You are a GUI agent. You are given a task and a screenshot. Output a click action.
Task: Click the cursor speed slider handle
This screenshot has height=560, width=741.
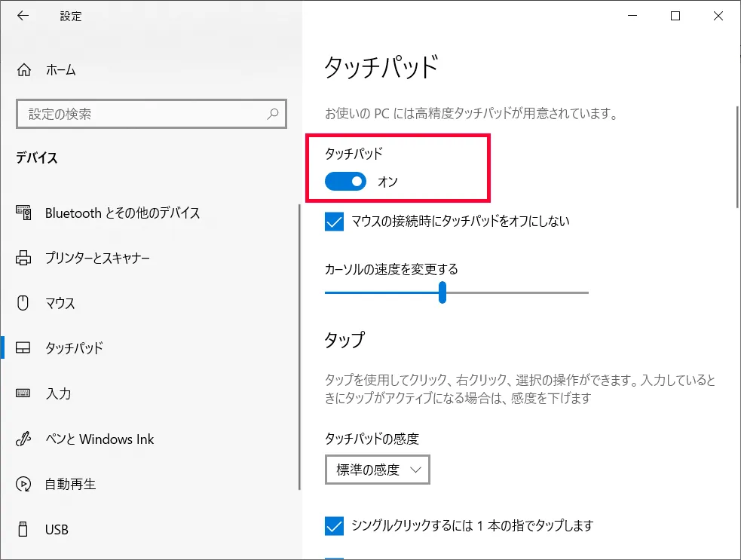[442, 292]
